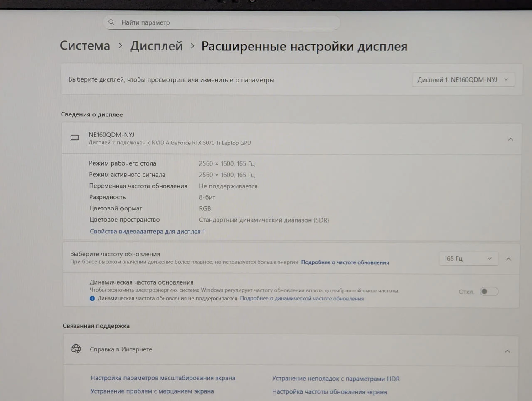This screenshot has height=401, width=532.
Task: Open Свойства видеоадаптера для дисплея 1 link
Action: (x=147, y=231)
